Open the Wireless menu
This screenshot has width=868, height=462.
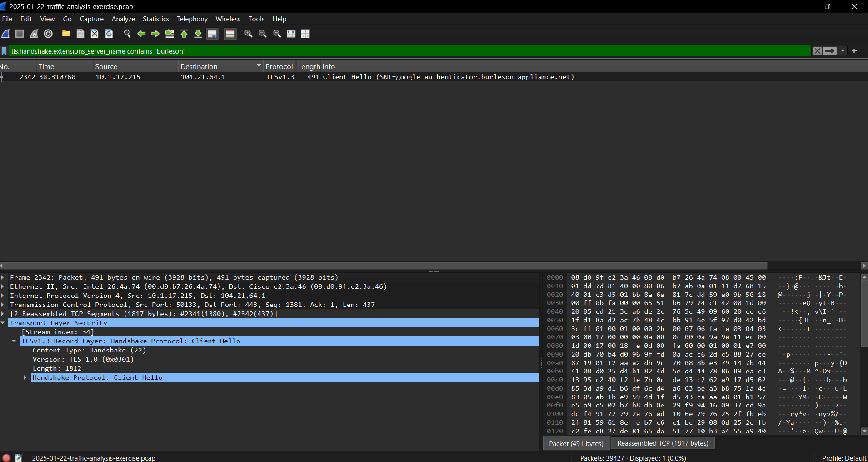pyautogui.click(x=228, y=19)
